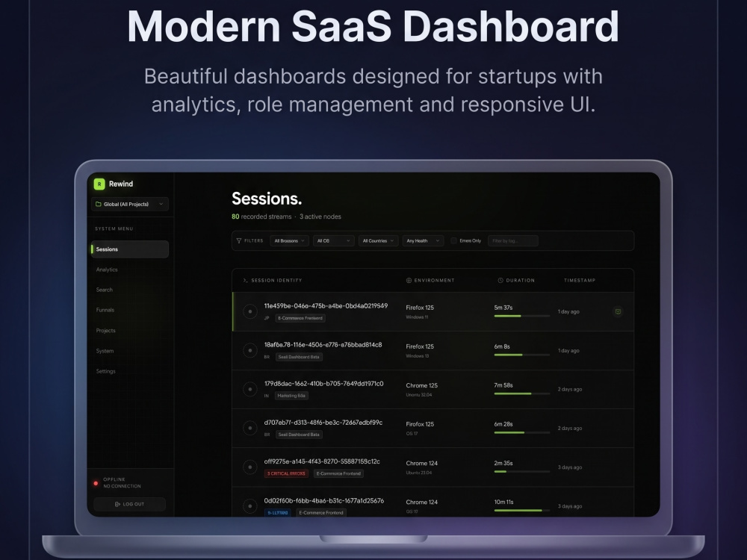Click the Sessions. page heading
The image size is (747, 560).
pyautogui.click(x=267, y=199)
